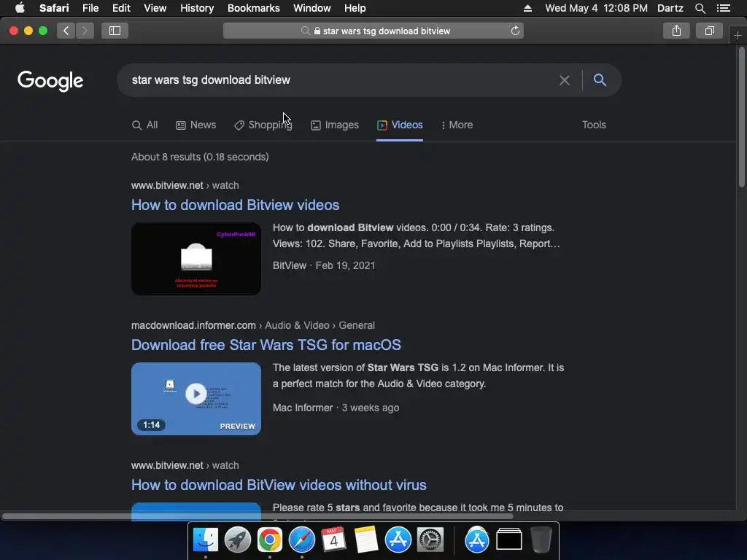
Task: Open 'Download free Star Wars TSG for macOS'
Action: pyautogui.click(x=266, y=345)
